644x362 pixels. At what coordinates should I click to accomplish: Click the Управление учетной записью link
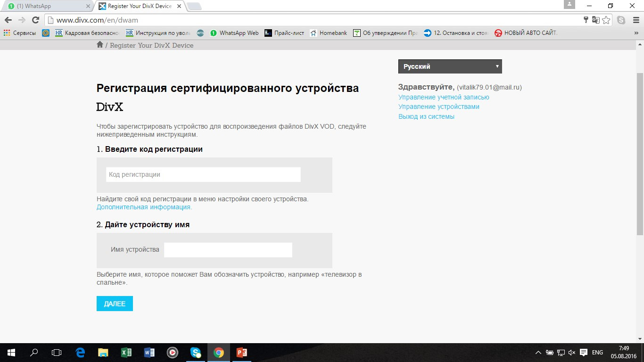click(x=444, y=97)
